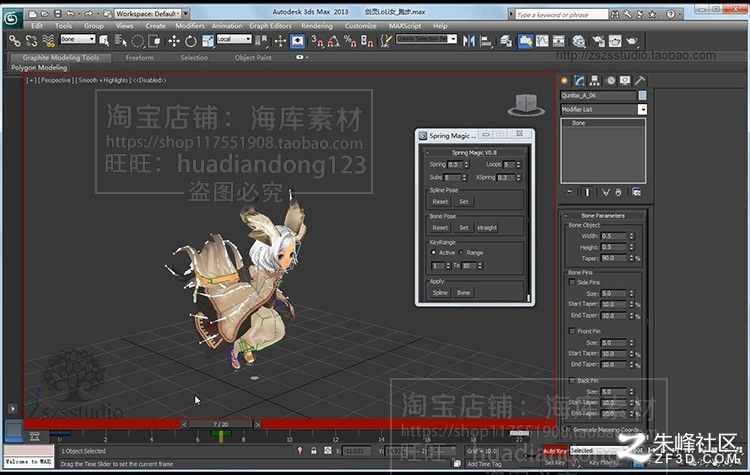Image resolution: width=750 pixels, height=475 pixels.
Task: Open the 3ds Max application menu logo
Action: (11, 19)
